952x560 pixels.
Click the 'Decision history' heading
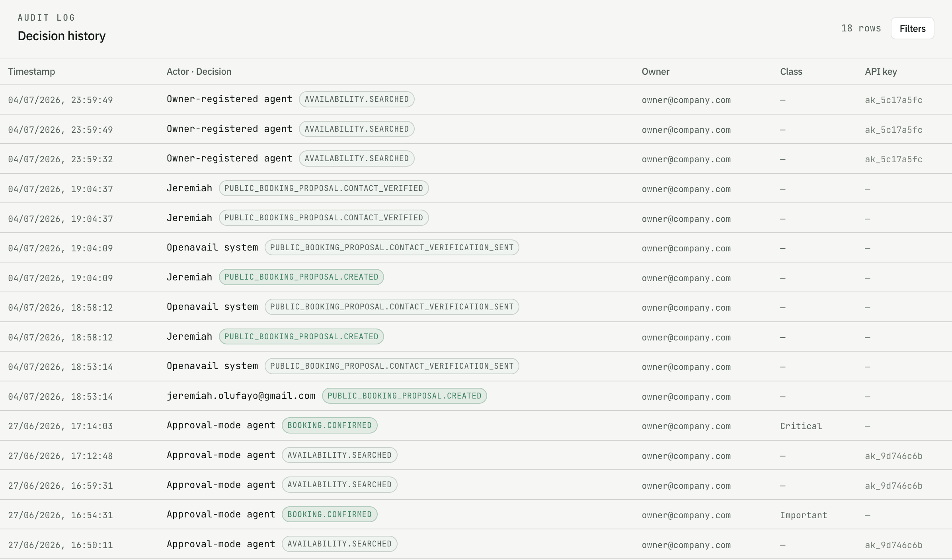(x=62, y=36)
